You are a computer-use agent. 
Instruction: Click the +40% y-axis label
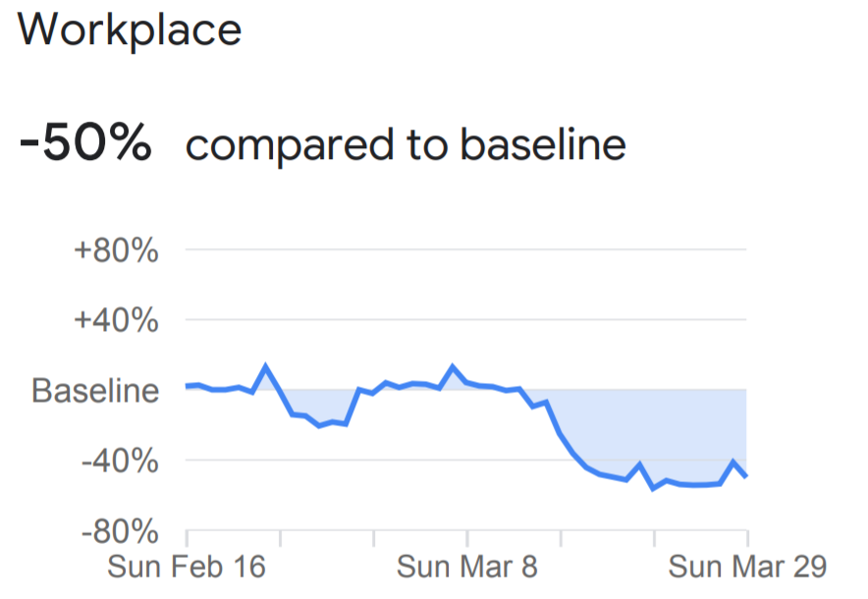point(117,320)
